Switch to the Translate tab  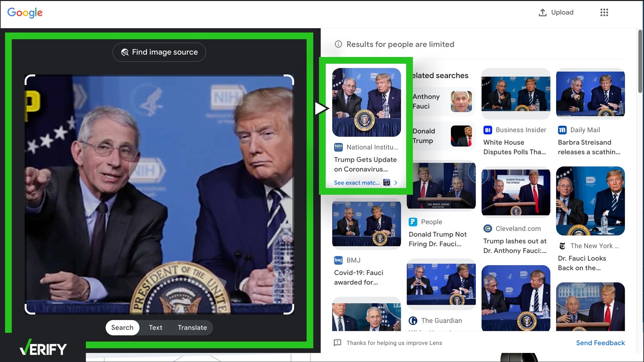(192, 327)
